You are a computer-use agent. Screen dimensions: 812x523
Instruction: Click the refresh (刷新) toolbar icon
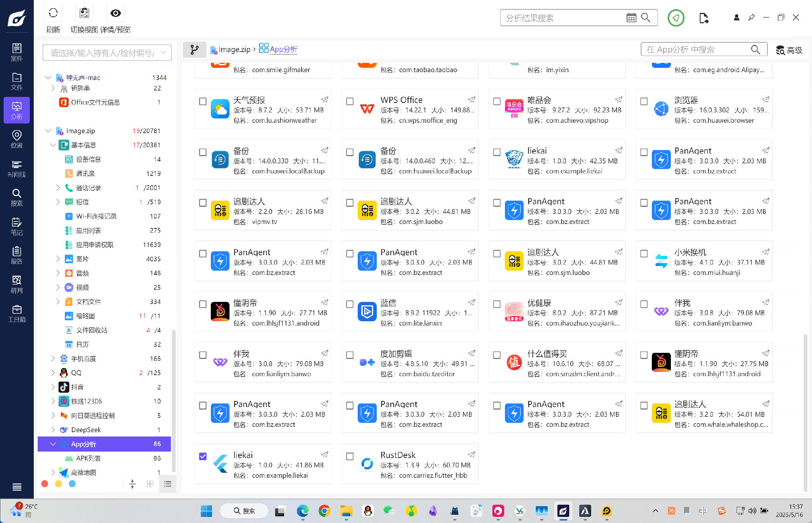53,13
